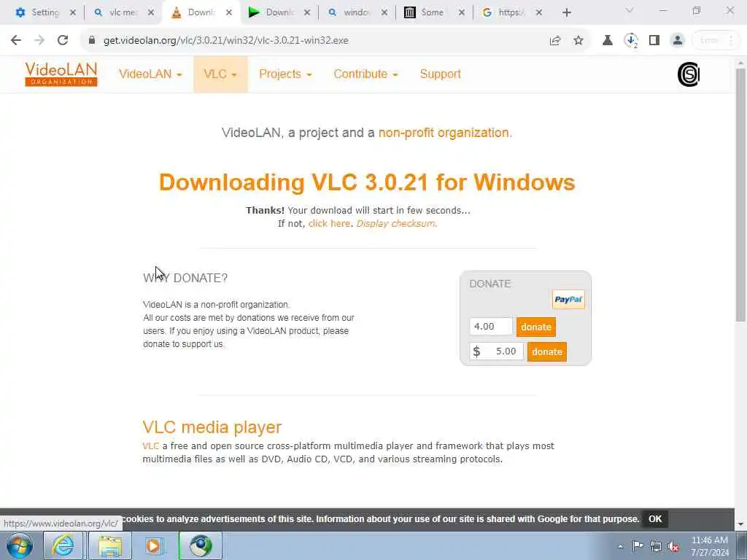Open the non-profit organization link
This screenshot has width=747, height=560.
(445, 133)
